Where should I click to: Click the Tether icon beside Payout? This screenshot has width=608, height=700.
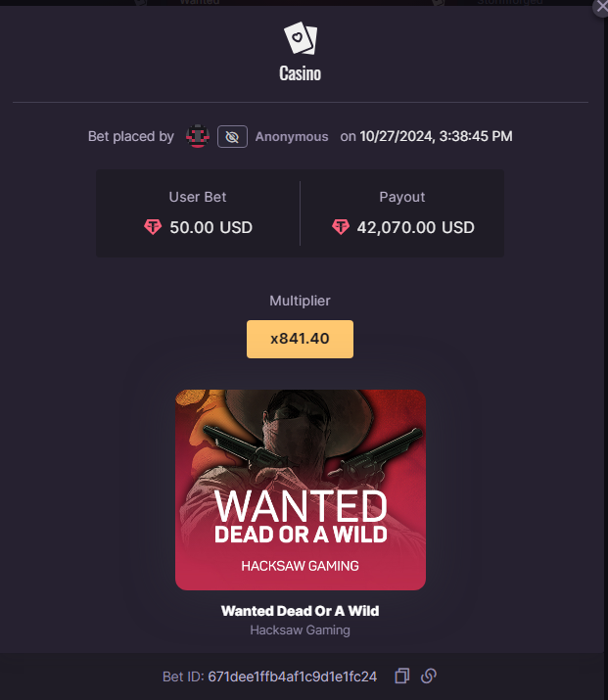[x=341, y=227]
